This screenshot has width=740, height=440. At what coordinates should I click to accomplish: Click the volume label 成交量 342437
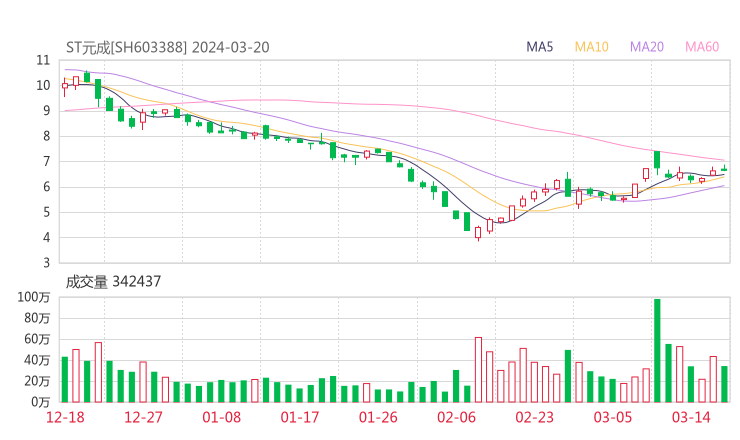(x=113, y=282)
